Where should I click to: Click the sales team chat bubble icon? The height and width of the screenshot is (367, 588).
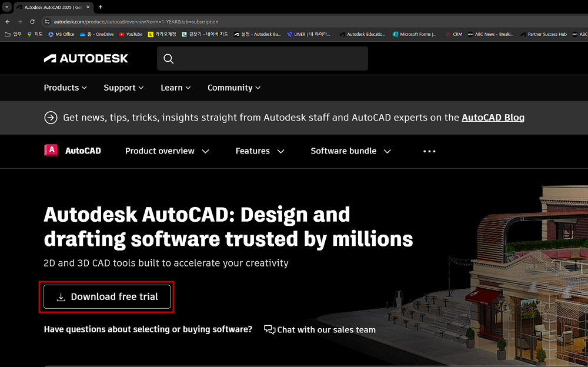click(x=270, y=329)
